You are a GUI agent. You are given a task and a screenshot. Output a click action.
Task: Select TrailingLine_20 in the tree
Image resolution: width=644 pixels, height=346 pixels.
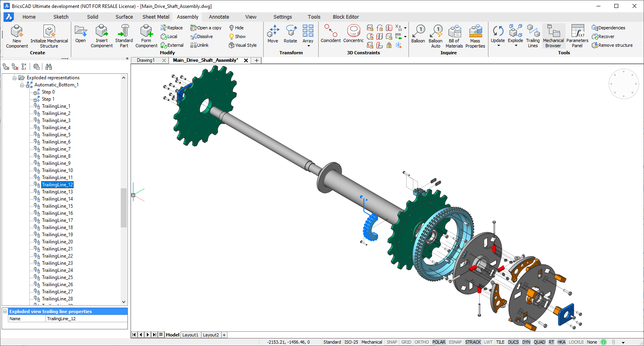click(57, 242)
